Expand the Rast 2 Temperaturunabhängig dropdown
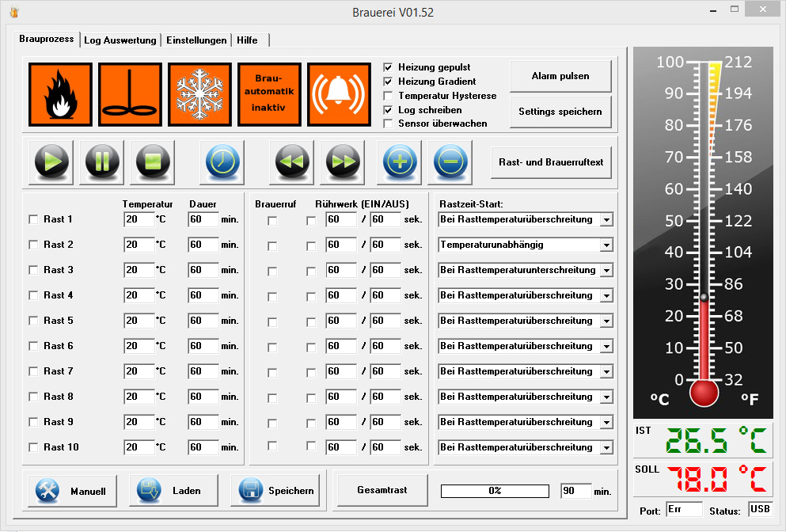786x532 pixels. (x=606, y=245)
